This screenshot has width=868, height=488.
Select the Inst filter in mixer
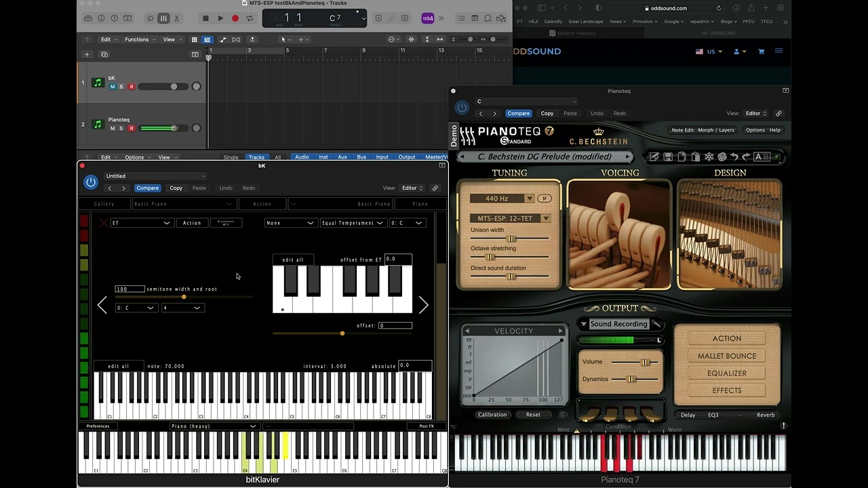pyautogui.click(x=323, y=157)
